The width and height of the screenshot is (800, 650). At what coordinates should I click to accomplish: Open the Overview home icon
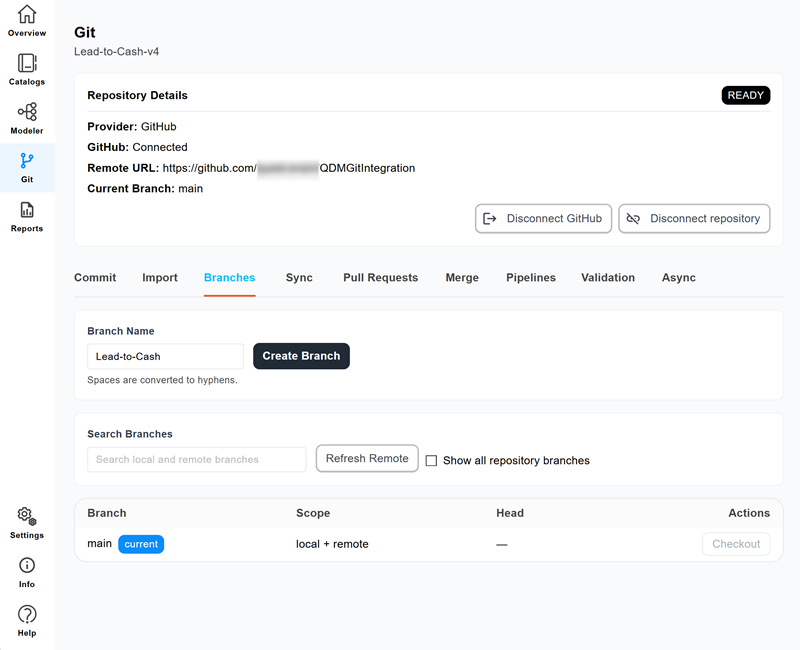(27, 14)
